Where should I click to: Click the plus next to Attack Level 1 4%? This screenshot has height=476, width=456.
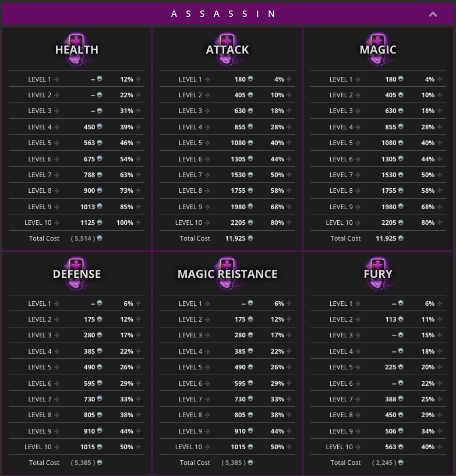point(289,79)
